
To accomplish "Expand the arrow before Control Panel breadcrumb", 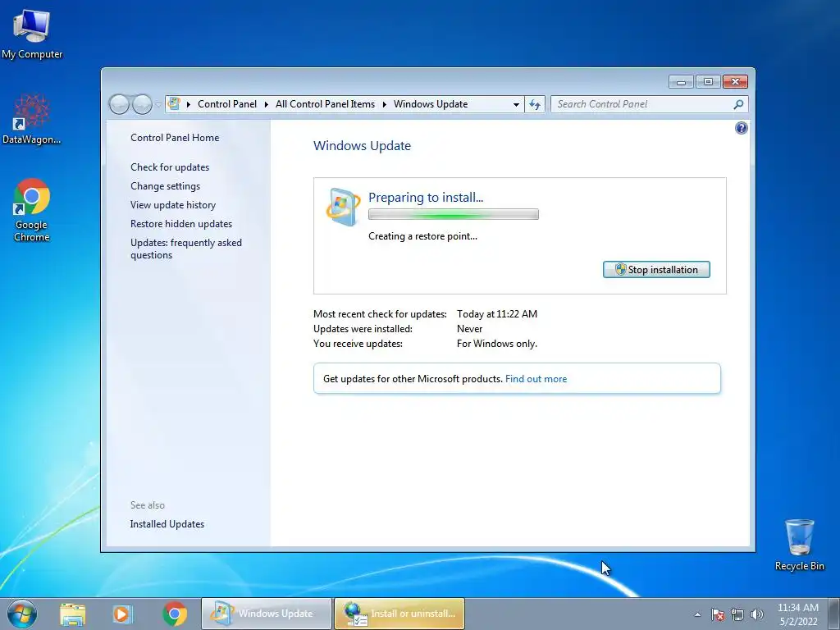I will pos(189,104).
